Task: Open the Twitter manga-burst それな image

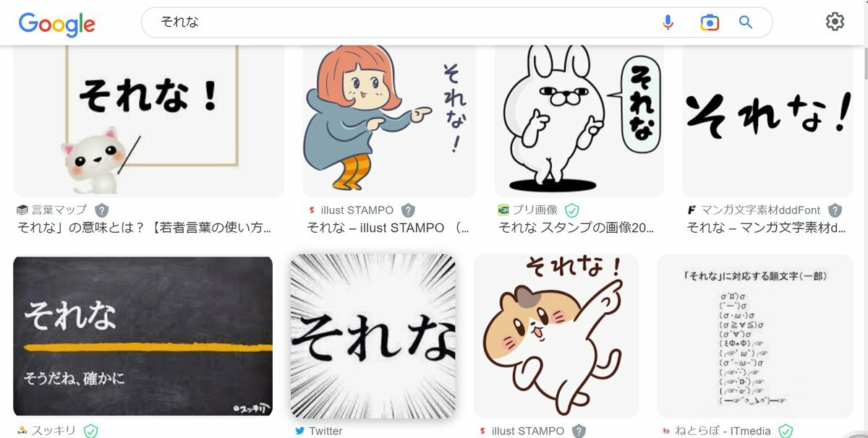Action: coord(373,336)
